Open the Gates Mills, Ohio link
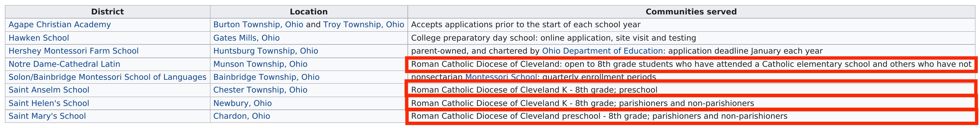Viewport: 980px width, 128px height. (x=246, y=38)
